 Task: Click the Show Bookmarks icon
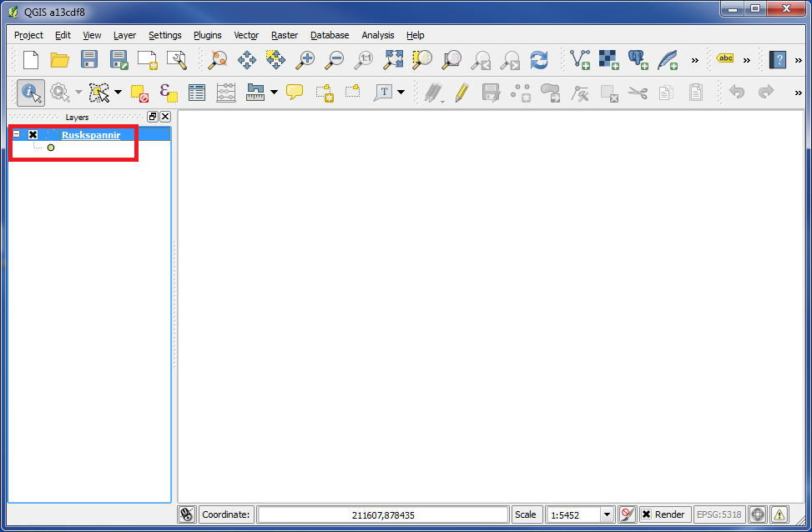click(353, 92)
